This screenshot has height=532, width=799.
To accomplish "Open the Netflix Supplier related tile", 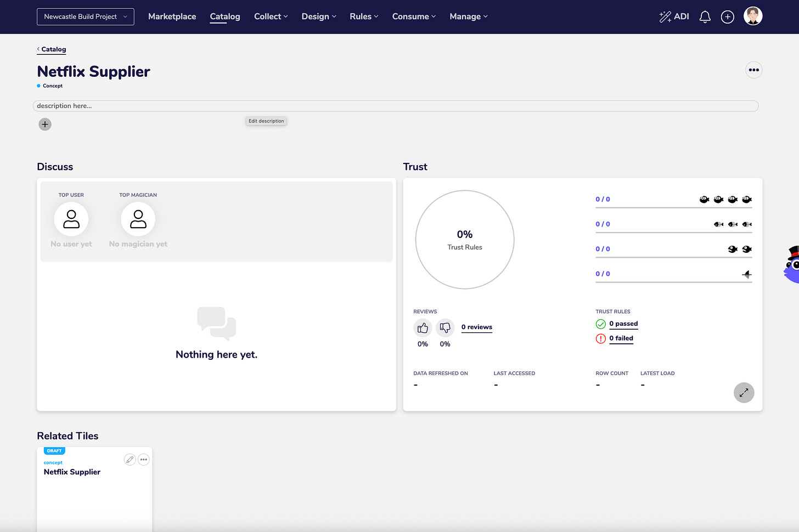I will pyautogui.click(x=94, y=489).
